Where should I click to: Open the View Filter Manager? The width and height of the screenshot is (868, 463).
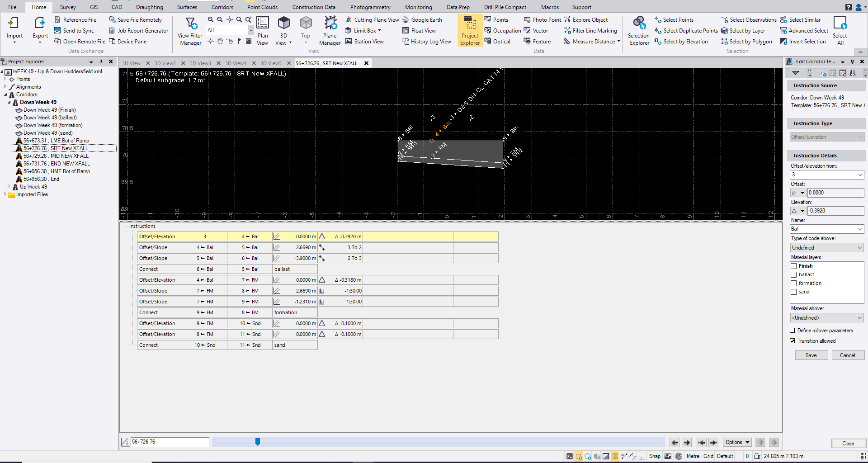190,31
